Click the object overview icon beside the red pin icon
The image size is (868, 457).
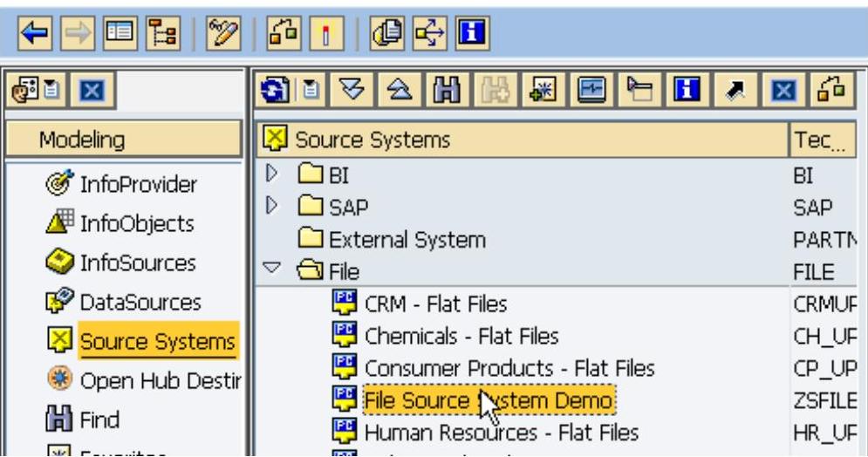click(x=284, y=33)
